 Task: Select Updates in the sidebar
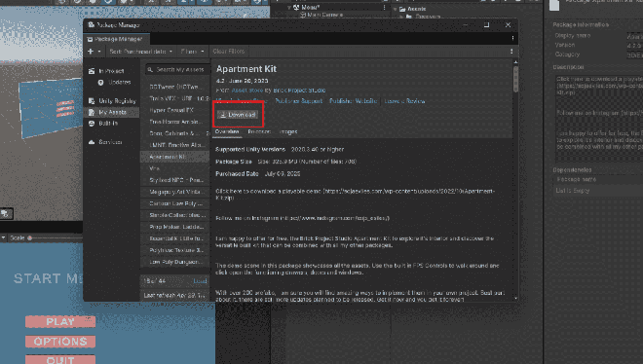119,83
